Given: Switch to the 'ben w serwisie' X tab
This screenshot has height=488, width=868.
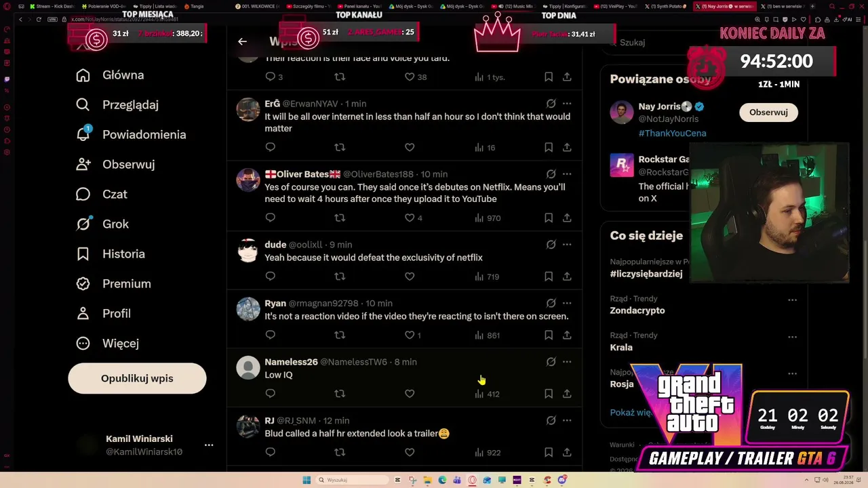Looking at the screenshot, I should point(784,6).
